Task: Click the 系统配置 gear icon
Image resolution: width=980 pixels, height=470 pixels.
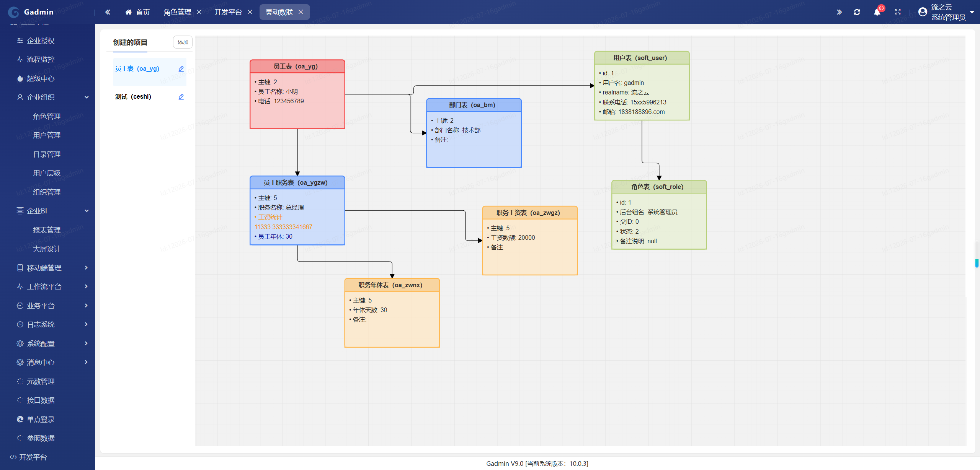Action: 20,343
